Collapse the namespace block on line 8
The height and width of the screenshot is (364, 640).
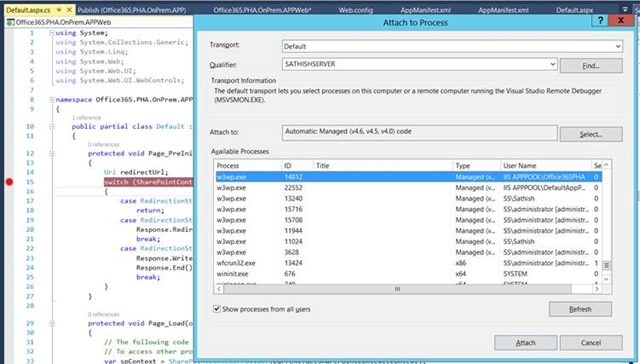(x=52, y=100)
